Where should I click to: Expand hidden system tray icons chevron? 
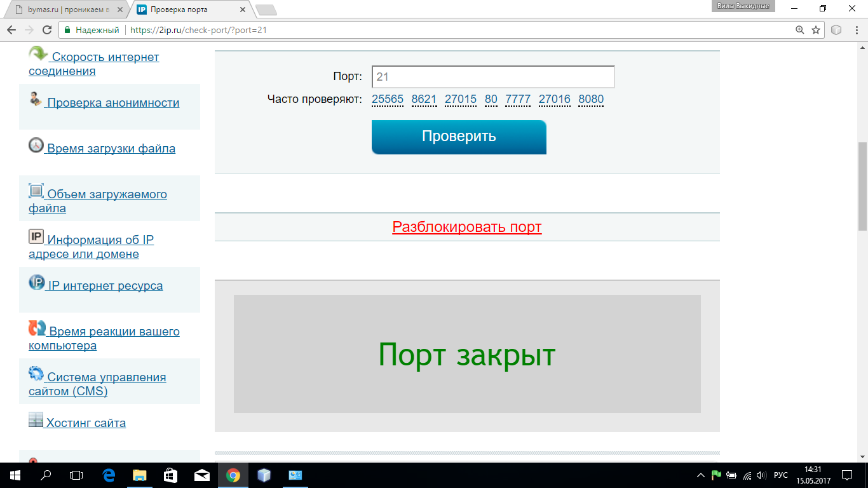tap(701, 475)
